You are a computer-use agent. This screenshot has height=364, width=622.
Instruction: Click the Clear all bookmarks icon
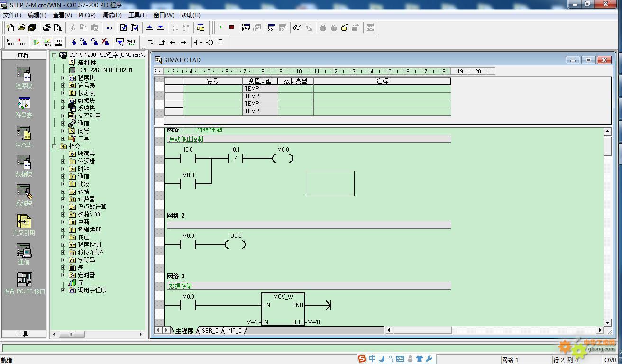pos(105,42)
